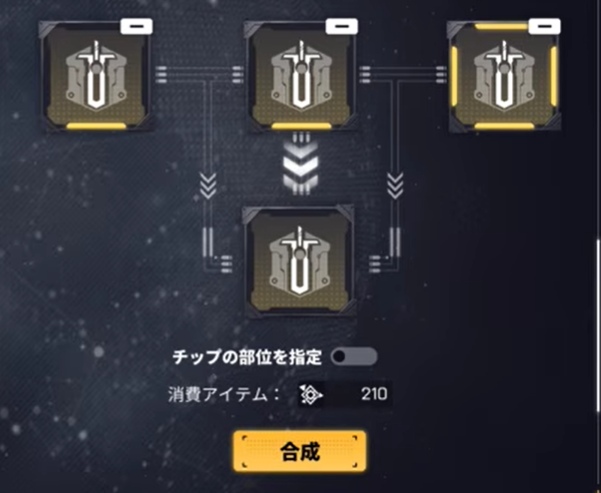
Task: Click the consumed item currency icon
Action: [310, 394]
